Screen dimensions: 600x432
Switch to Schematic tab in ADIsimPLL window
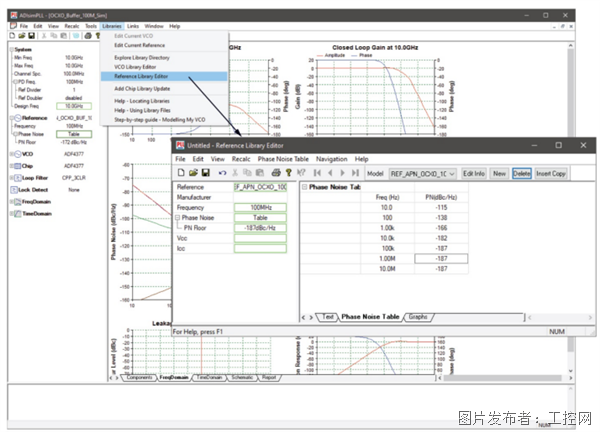[x=242, y=377]
